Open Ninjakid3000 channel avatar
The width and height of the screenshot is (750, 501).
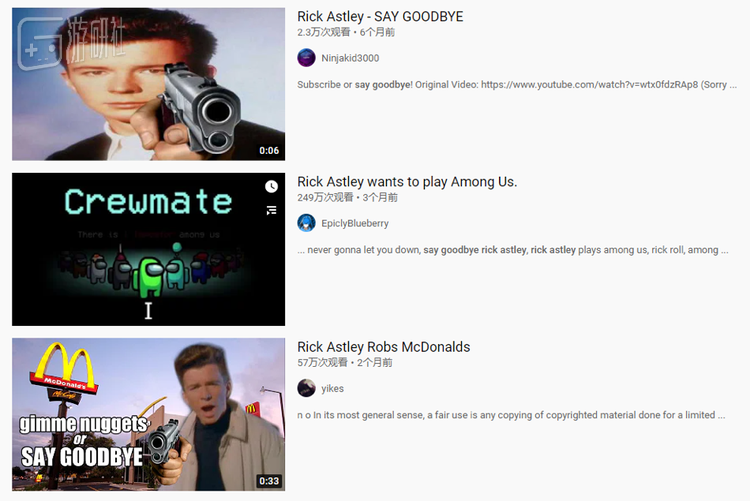point(306,58)
